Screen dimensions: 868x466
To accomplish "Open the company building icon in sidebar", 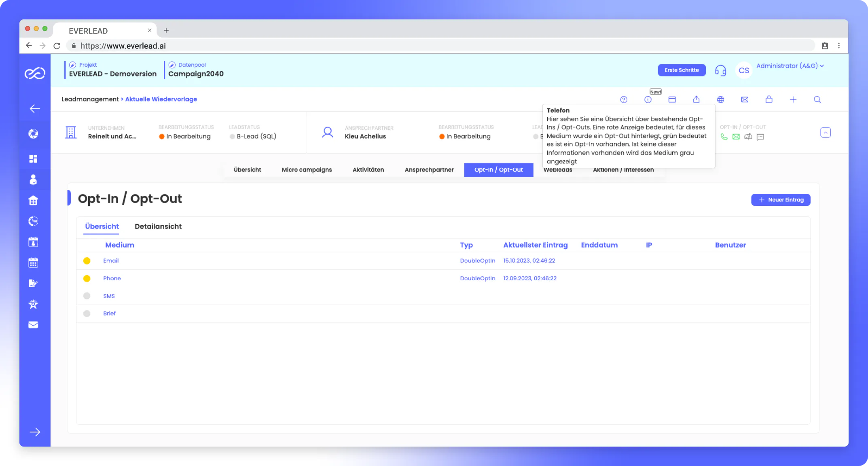I will pos(33,200).
